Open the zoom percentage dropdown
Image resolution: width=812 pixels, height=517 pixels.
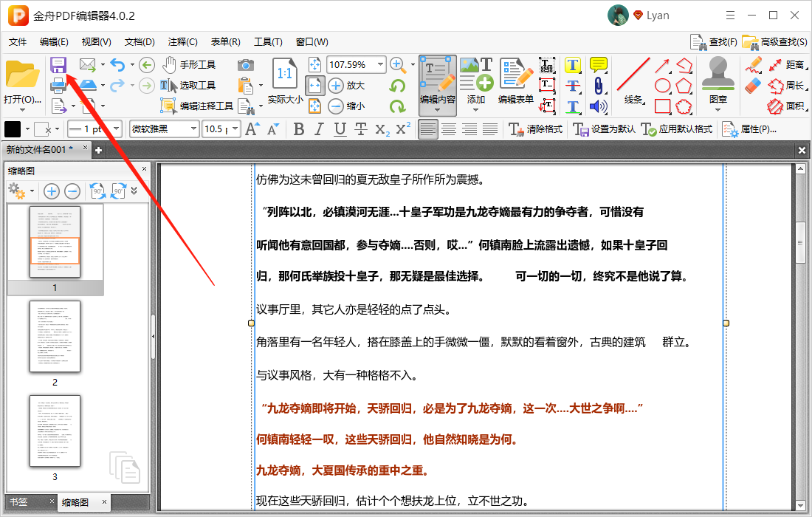(381, 64)
